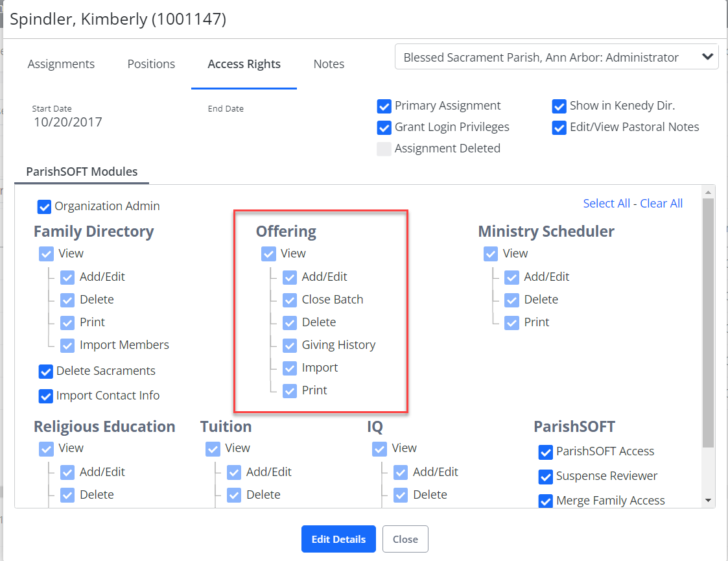Image resolution: width=728 pixels, height=561 pixels.
Task: Toggle the IQ Delete checkbox
Action: coord(401,495)
